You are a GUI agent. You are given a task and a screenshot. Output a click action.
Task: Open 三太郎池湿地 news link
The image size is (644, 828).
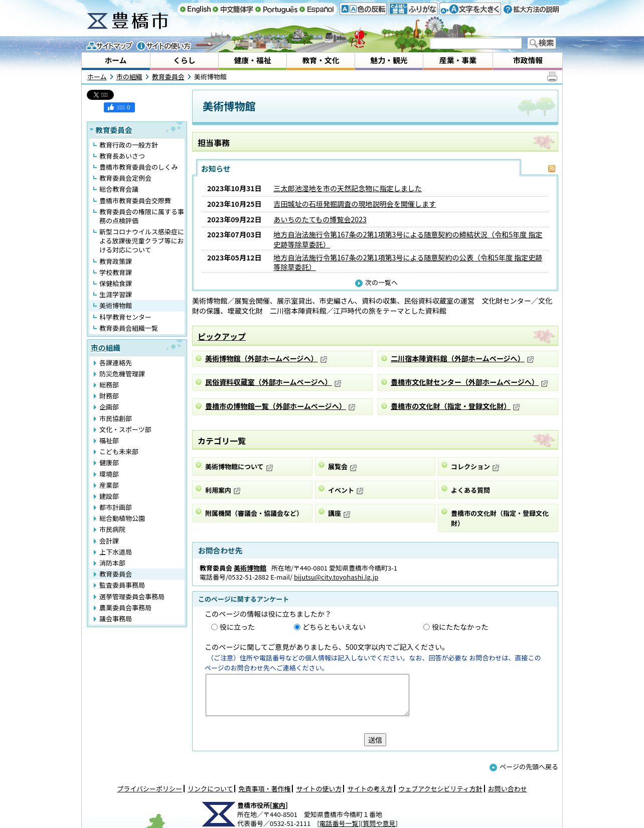(347, 189)
